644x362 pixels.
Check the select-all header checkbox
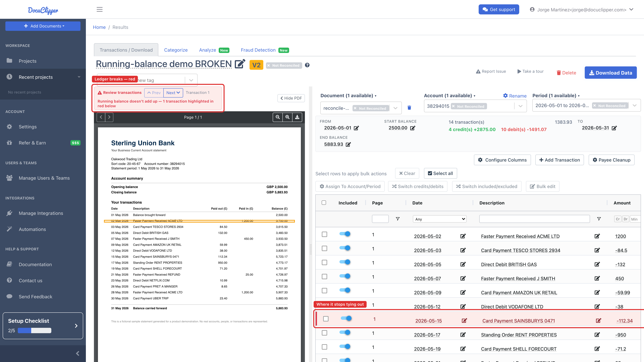(324, 203)
